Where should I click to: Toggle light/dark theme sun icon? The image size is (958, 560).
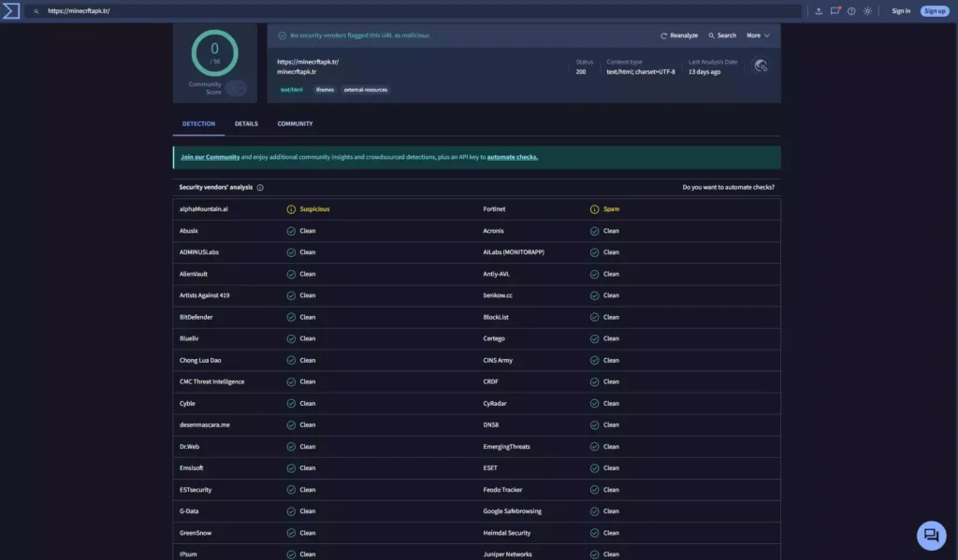(867, 11)
